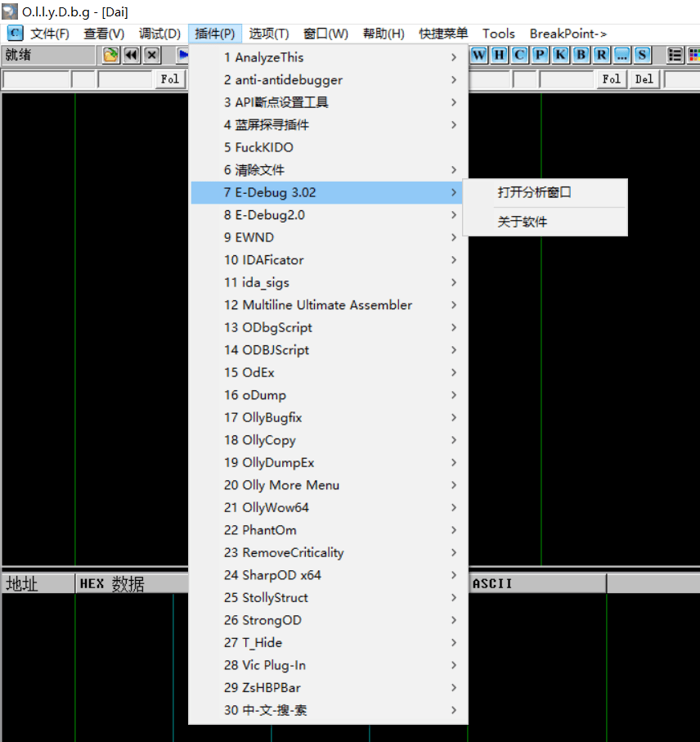Restart the program with the rewind icon
This screenshot has height=742, width=700.
132,56
